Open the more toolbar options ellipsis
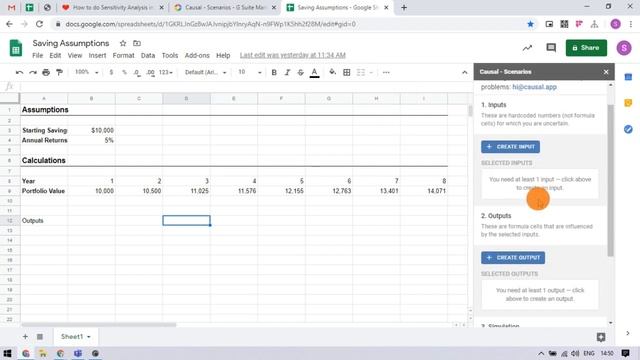The image size is (640, 360). point(386,72)
